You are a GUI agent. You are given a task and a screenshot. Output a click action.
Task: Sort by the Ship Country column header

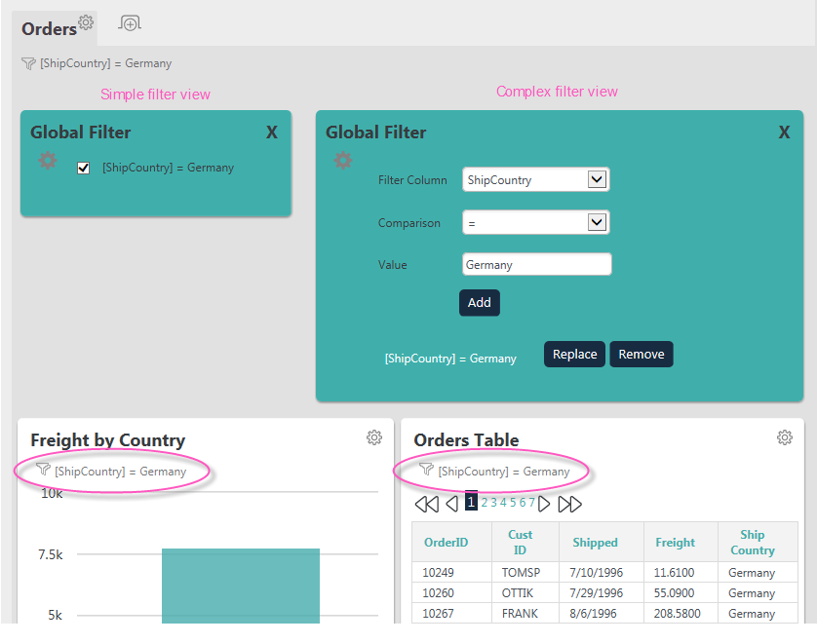[x=753, y=543]
